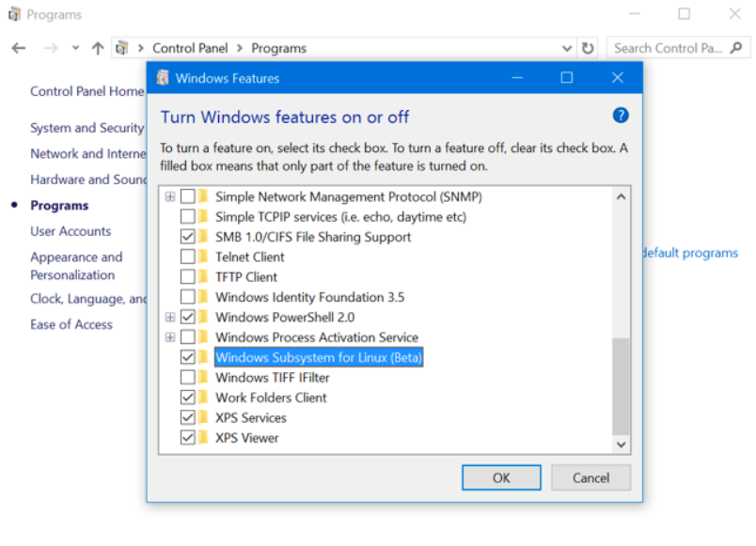756x546 pixels.
Task: Expand Windows Process Activation Service node
Action: point(169,337)
